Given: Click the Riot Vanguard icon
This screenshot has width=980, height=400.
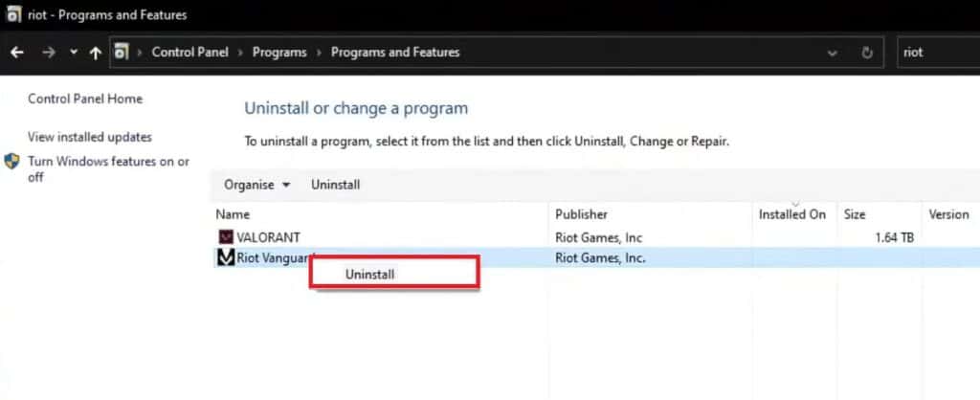Looking at the screenshot, I should point(226,257).
